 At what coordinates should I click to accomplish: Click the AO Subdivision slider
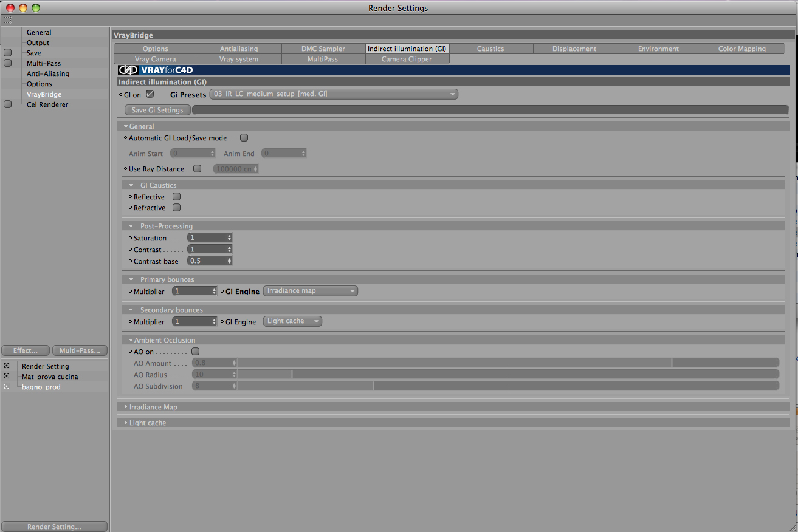[x=508, y=386]
